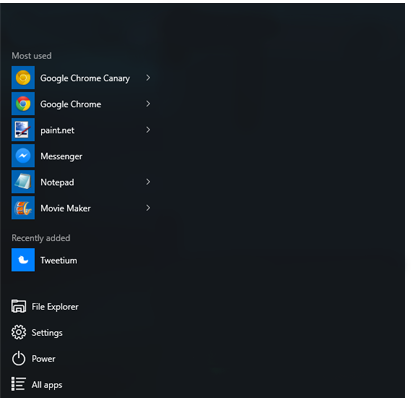Open File Explorer text entry
The image size is (411, 398).
[55, 307]
